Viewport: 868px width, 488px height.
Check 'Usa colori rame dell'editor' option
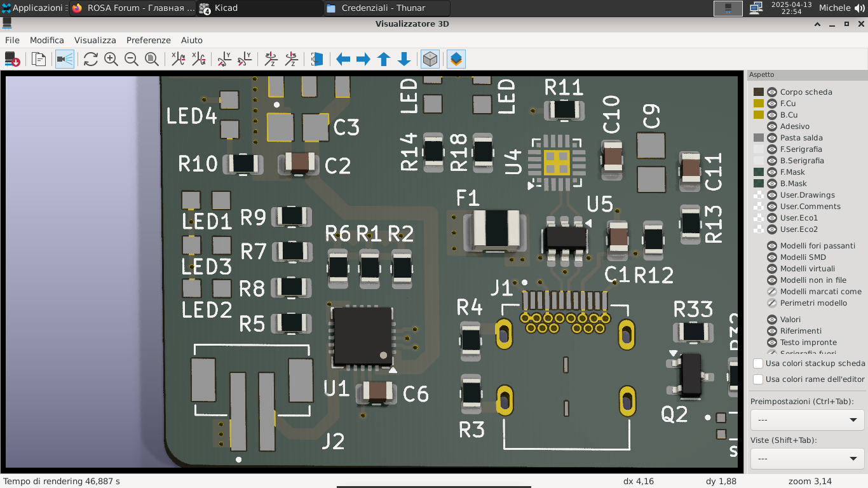click(x=758, y=379)
